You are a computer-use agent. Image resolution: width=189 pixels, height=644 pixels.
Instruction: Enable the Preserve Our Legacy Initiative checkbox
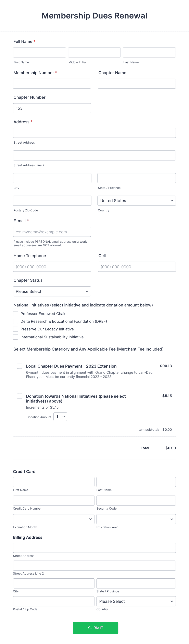pyautogui.click(x=15, y=329)
